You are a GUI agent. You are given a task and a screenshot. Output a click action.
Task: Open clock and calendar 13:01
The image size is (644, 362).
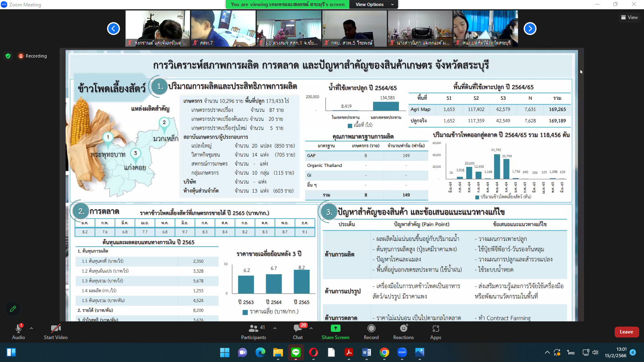[615, 352]
